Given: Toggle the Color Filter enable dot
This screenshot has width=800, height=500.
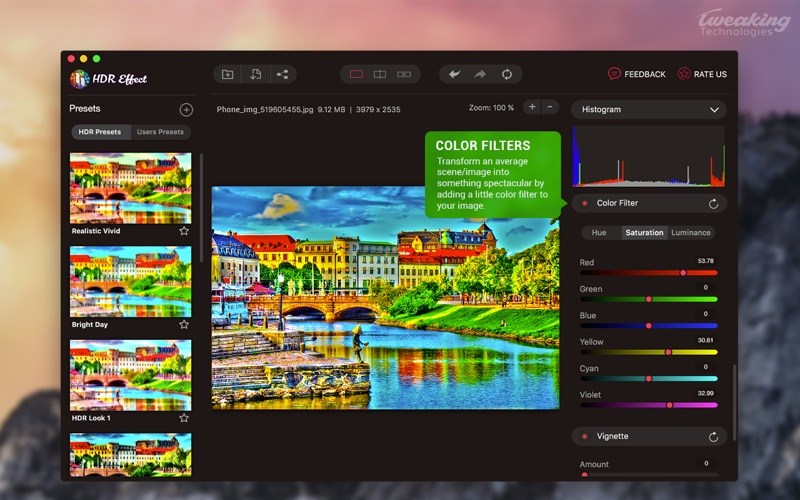Looking at the screenshot, I should tap(585, 203).
